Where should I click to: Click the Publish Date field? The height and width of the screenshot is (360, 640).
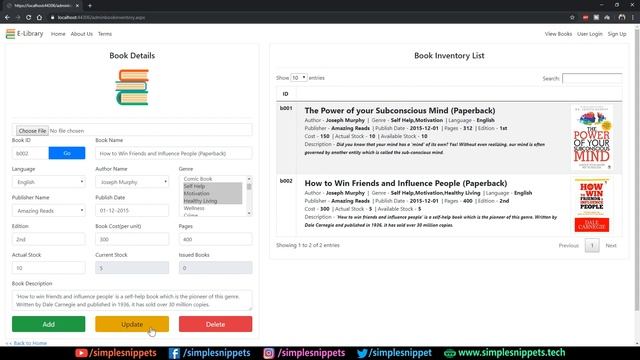[x=132, y=211]
